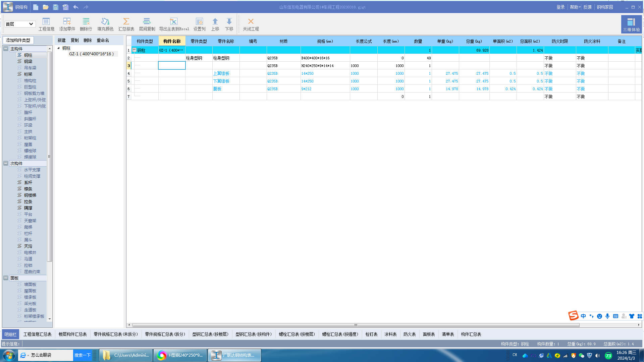Click the redo arrow icon
This screenshot has height=362, width=644.
86,7
